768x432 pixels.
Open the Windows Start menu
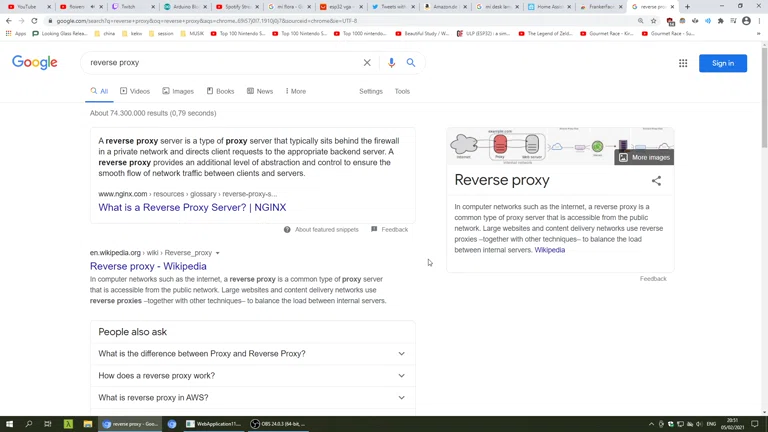click(x=9, y=424)
